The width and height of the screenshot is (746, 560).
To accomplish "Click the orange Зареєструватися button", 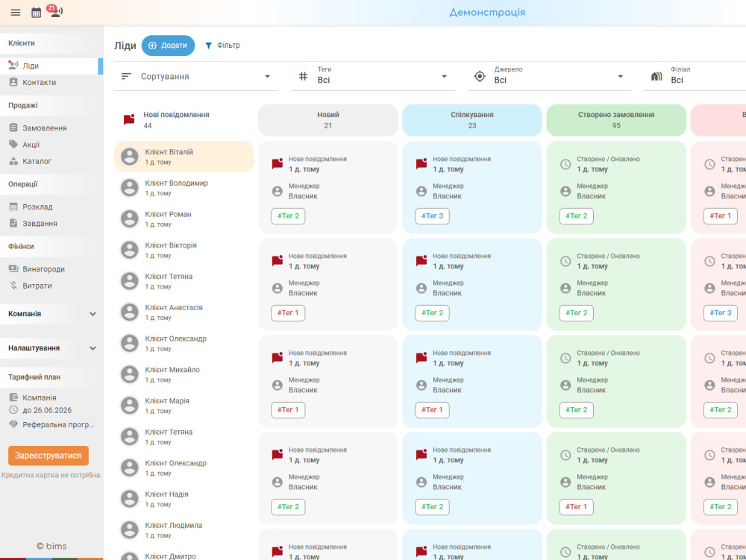I will click(48, 456).
